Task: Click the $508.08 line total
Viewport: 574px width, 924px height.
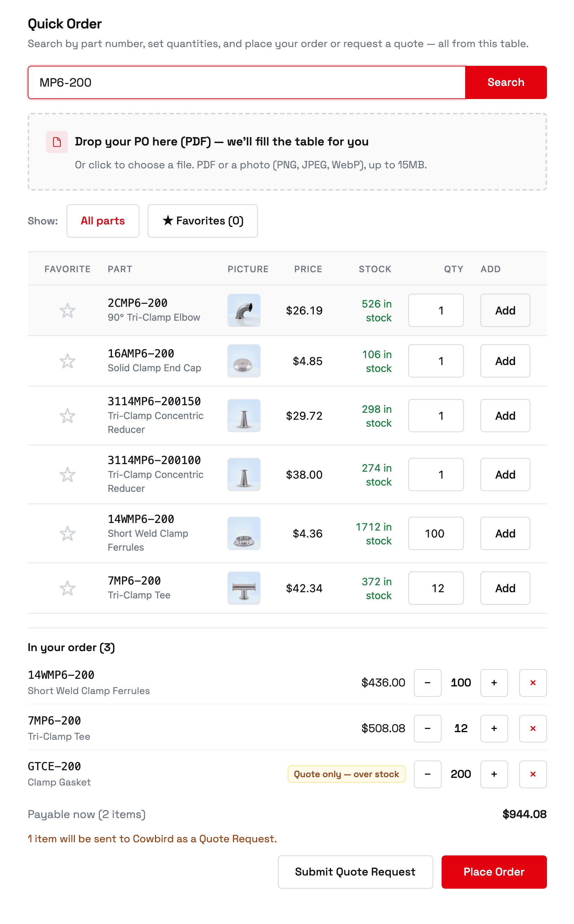Action: (383, 728)
